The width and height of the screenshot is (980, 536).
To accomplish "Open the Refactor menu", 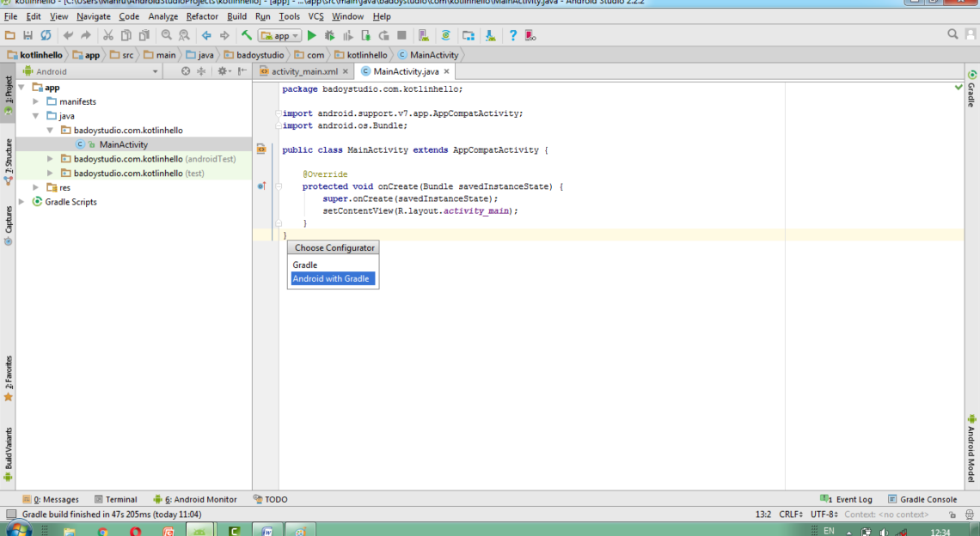I will (x=202, y=16).
